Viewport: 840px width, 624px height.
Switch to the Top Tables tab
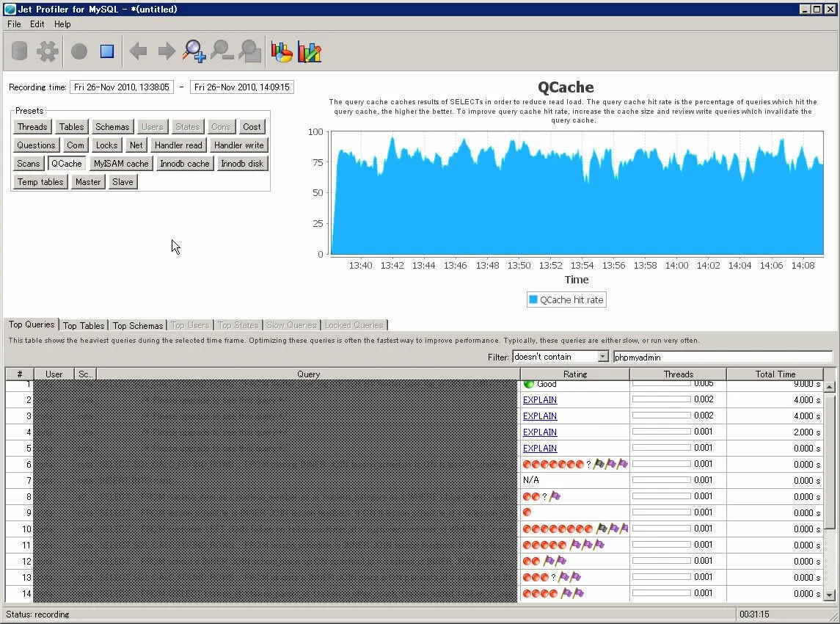tap(84, 324)
